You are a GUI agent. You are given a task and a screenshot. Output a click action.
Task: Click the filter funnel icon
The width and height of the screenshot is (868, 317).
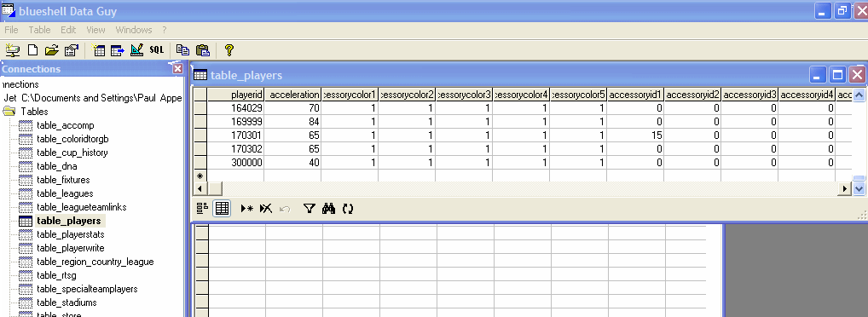point(310,209)
